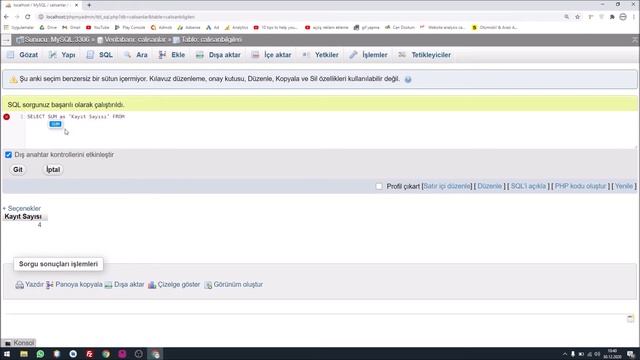Open FileZilla from the taskbar

89,354
